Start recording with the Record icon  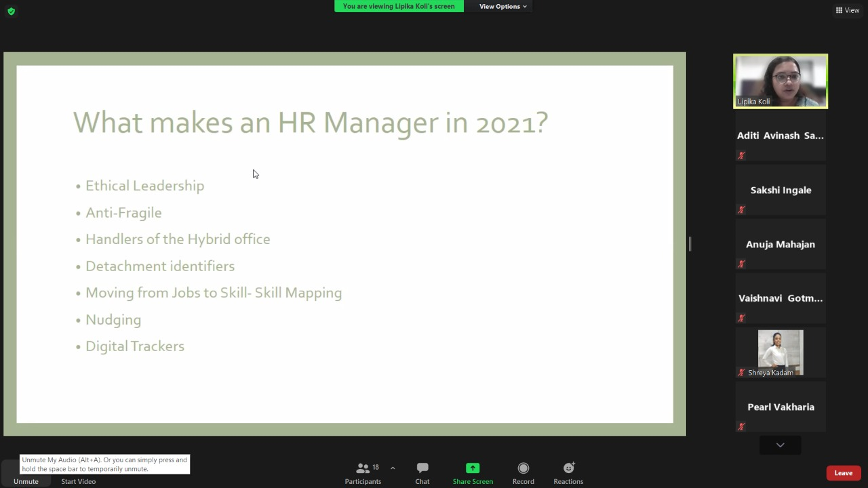point(523,468)
